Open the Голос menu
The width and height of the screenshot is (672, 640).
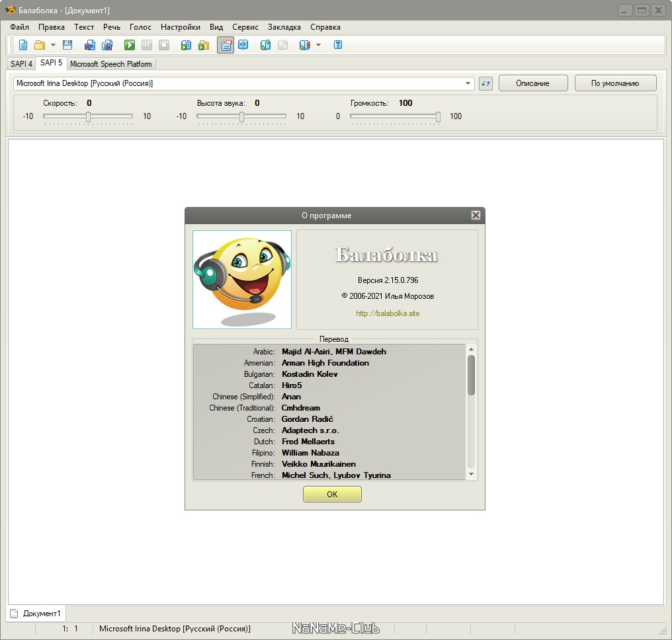pyautogui.click(x=141, y=27)
